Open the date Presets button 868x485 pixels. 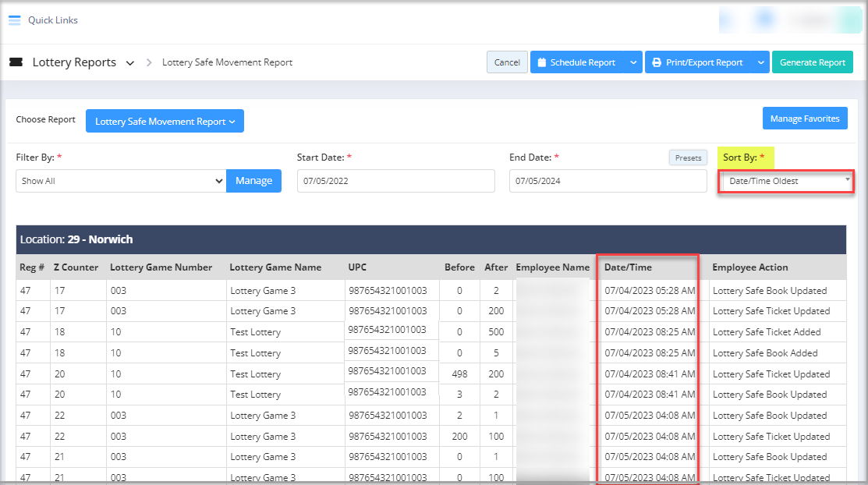(x=687, y=158)
